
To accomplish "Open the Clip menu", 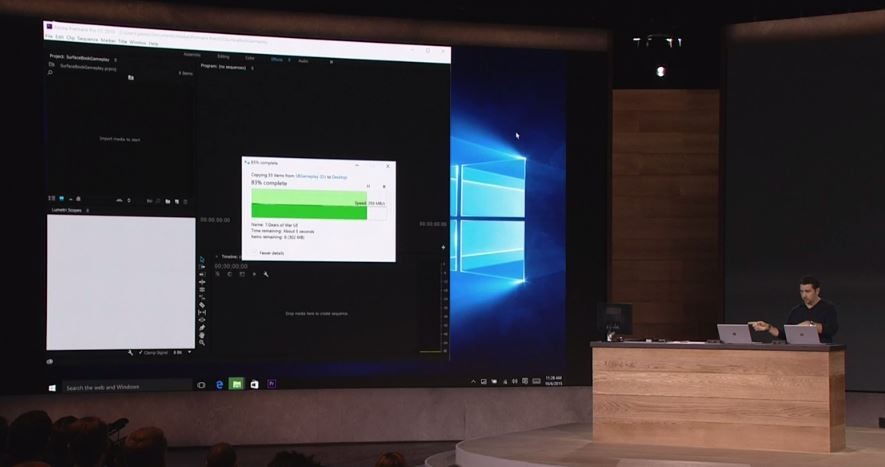I will (x=71, y=38).
